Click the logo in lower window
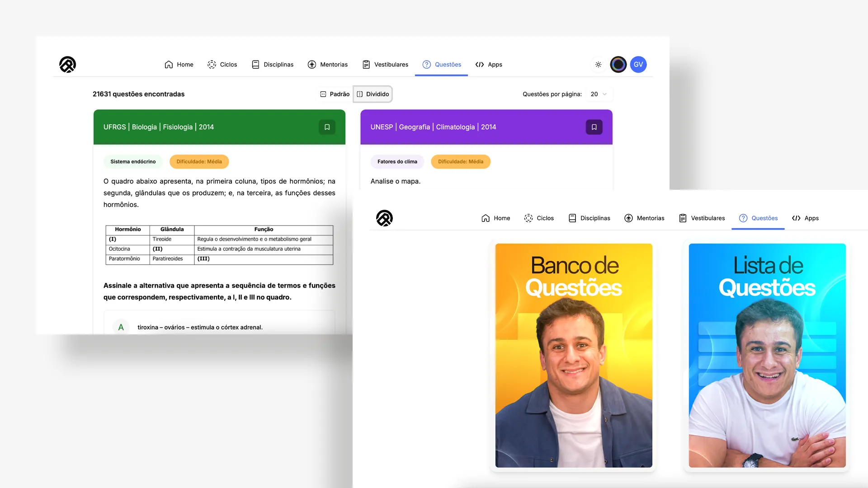868x488 pixels. point(384,218)
